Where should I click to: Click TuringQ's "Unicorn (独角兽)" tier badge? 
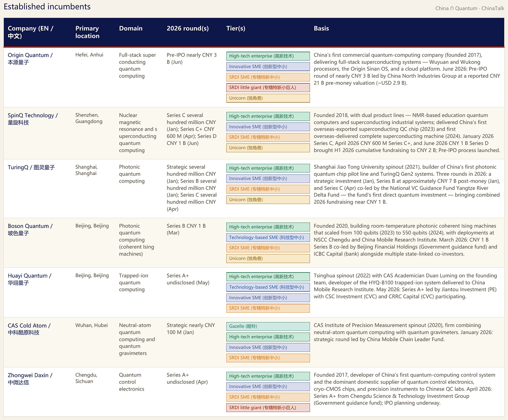[268, 200]
